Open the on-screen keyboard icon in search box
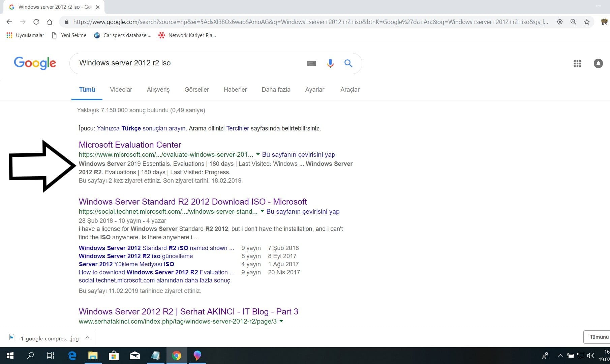Screen dimensions: 610x364 (x=312, y=63)
